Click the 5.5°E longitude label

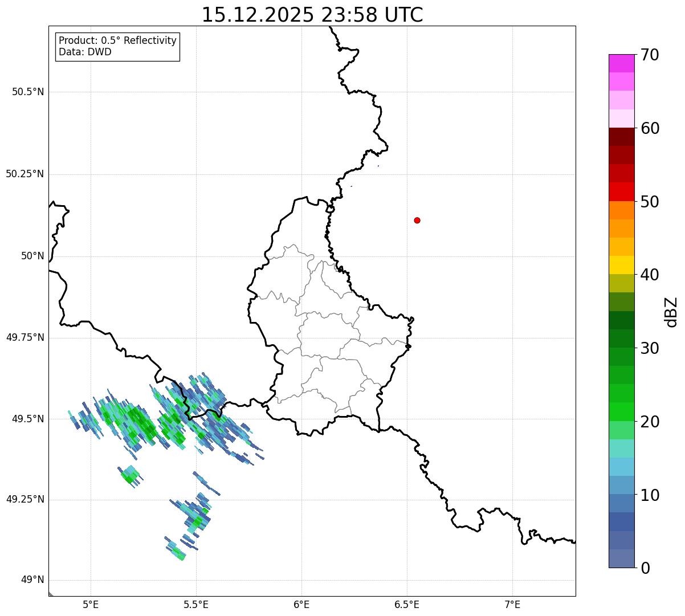coord(196,605)
